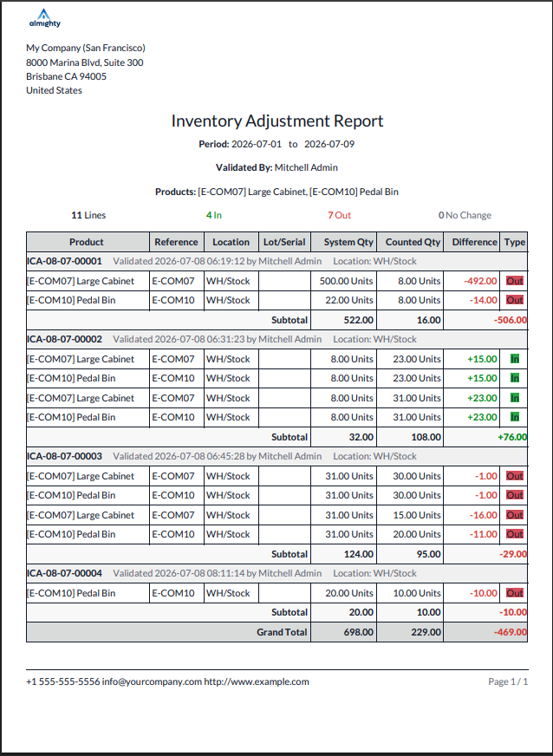Click the ICA-08-07-00001 adjustment reference
This screenshot has height=756, width=553.
pos(64,261)
